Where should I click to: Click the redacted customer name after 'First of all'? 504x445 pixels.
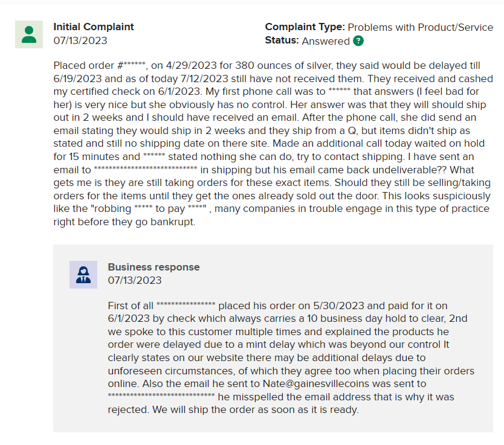pyautogui.click(x=186, y=304)
